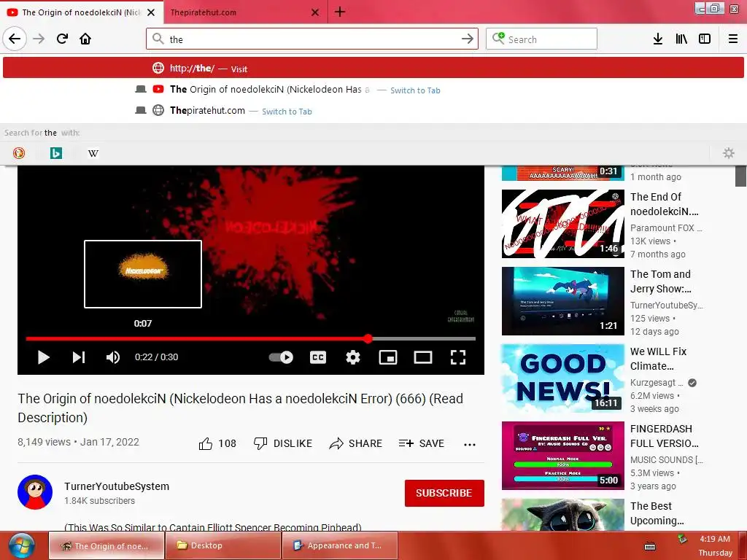Open the video settings gear
Screen dimensions: 747x560
pos(353,357)
